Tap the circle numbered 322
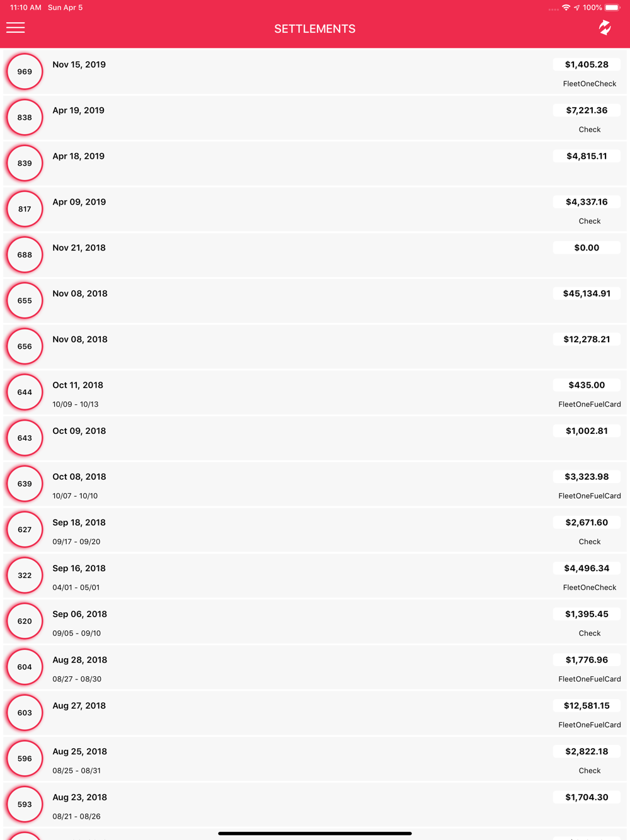 coord(25,576)
